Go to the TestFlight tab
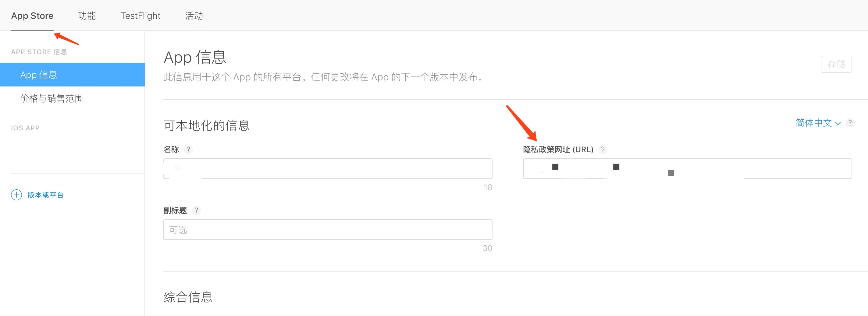The height and width of the screenshot is (316, 868). [141, 16]
